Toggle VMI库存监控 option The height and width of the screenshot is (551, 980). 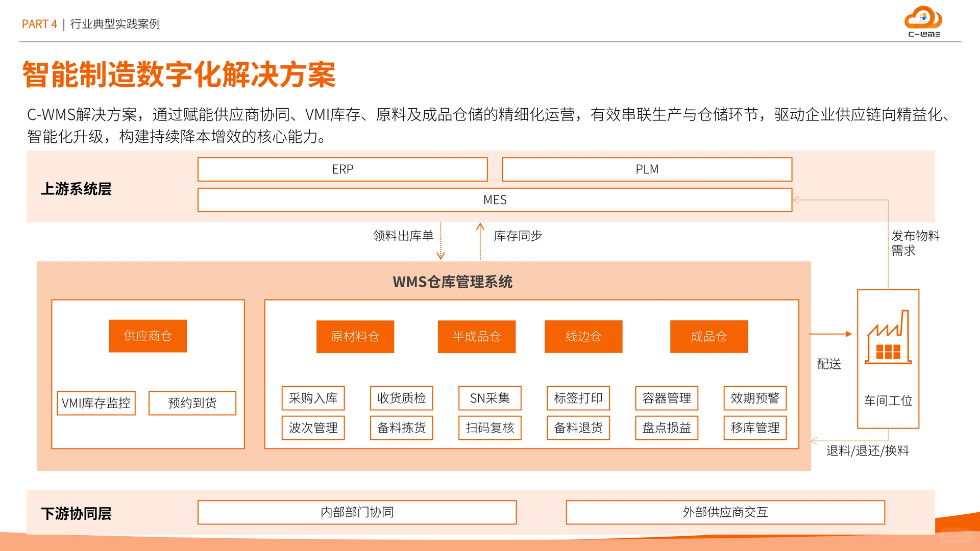click(x=96, y=403)
